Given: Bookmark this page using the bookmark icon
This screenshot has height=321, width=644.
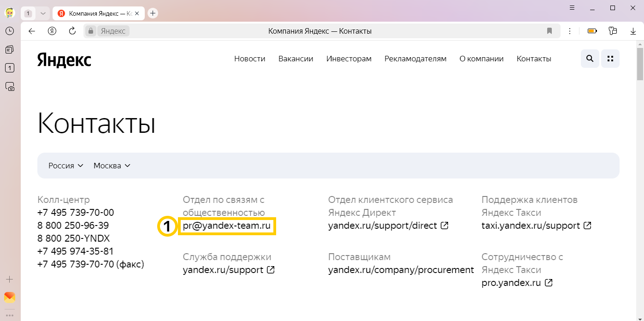Looking at the screenshot, I should click(549, 31).
